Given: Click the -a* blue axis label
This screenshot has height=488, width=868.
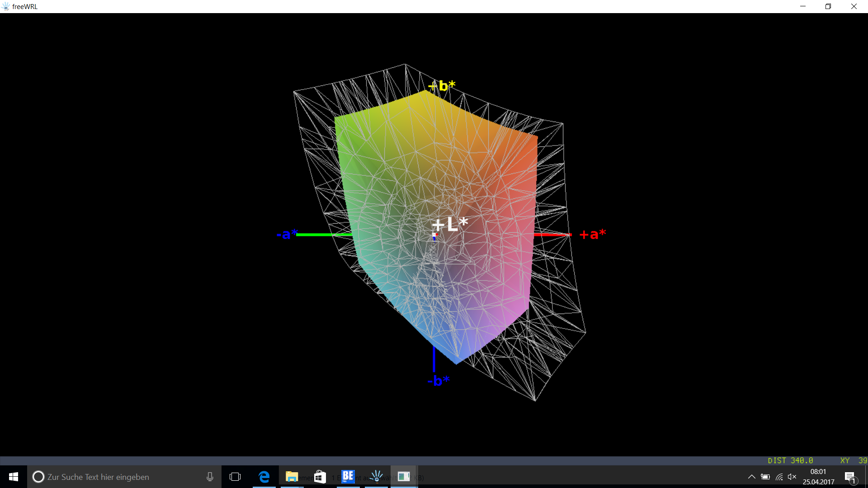Looking at the screenshot, I should (287, 234).
